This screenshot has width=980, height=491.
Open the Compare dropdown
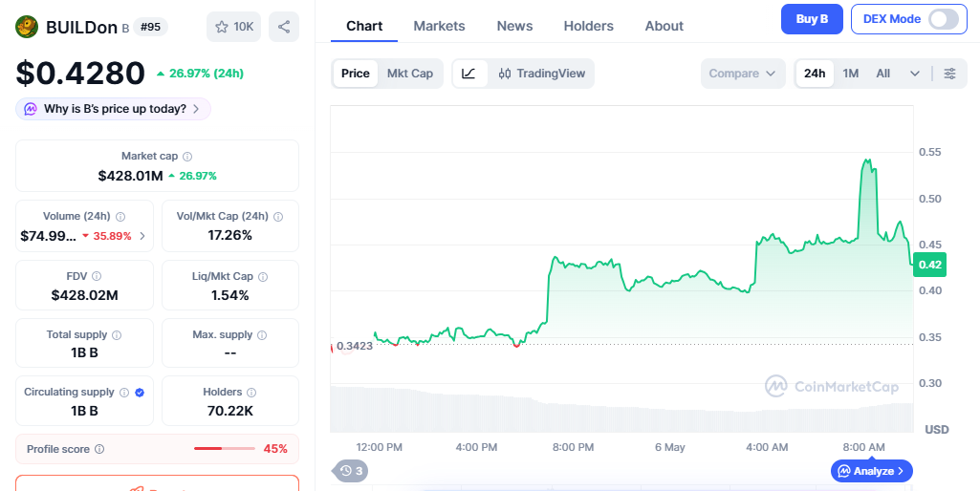pos(743,74)
